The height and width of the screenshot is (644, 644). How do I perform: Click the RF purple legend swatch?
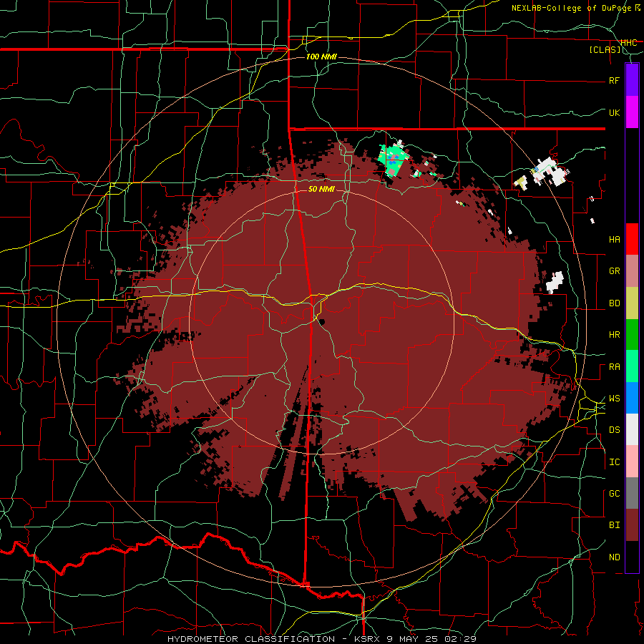(632, 80)
